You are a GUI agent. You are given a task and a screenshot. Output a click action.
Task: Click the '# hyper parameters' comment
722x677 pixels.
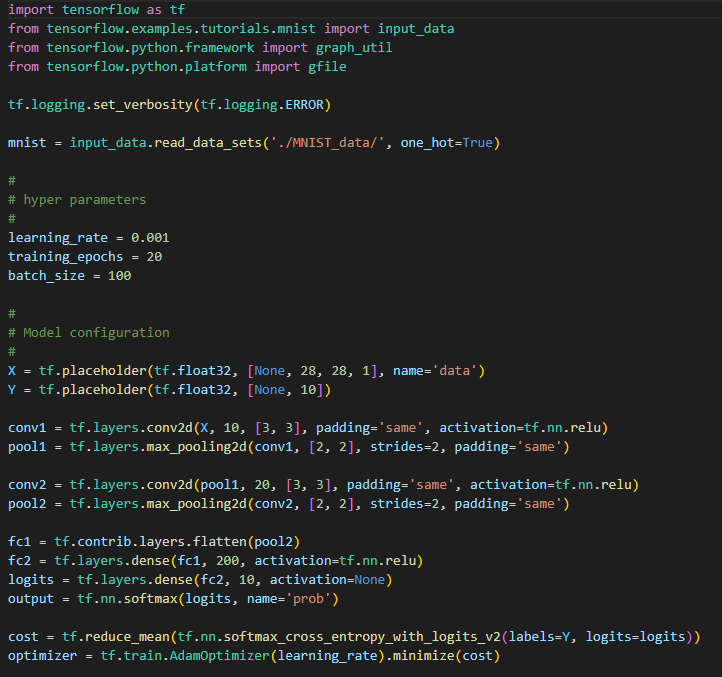click(77, 199)
